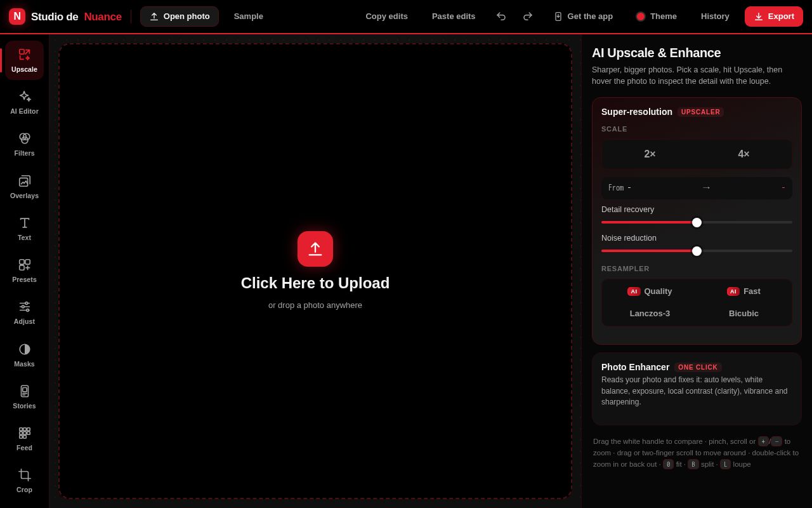Click Paste edits
The image size is (812, 508).
tap(454, 17)
